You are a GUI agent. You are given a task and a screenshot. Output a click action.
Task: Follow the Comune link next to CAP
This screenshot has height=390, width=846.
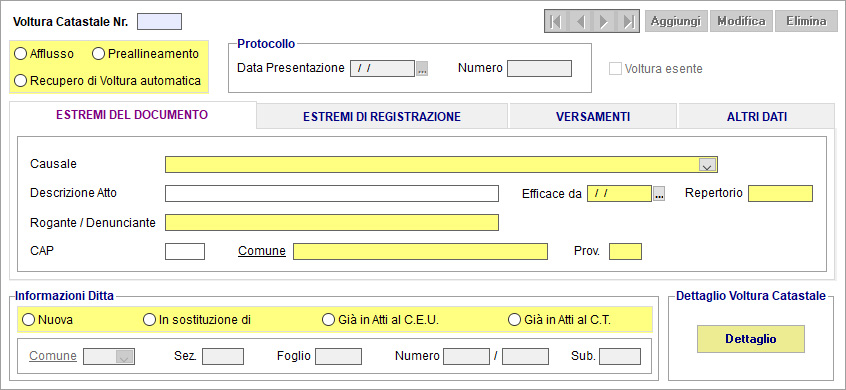(x=262, y=251)
